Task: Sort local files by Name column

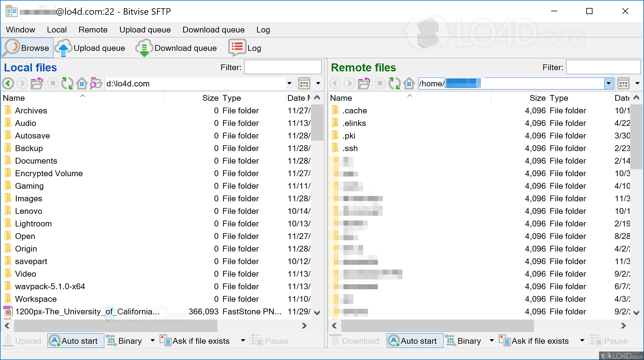Action: (x=83, y=98)
